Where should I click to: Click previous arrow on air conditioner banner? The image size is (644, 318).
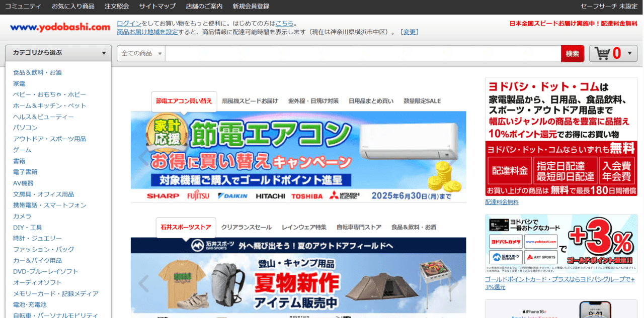143,157
